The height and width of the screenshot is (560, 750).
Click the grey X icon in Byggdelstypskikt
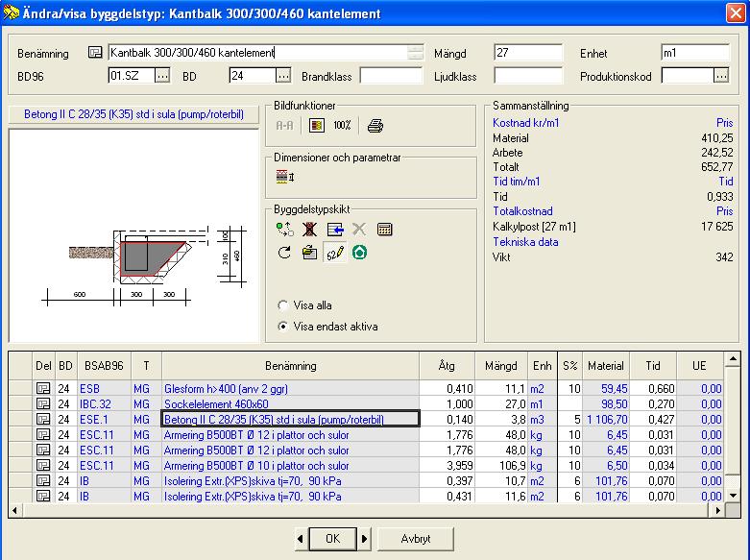359,230
